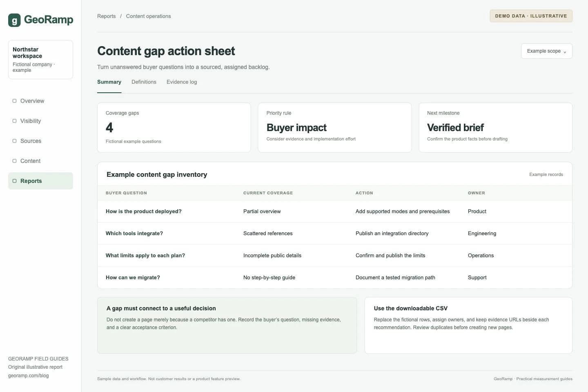
Task: Click the 'Use the downloadable CSV' heading
Action: pos(410,308)
